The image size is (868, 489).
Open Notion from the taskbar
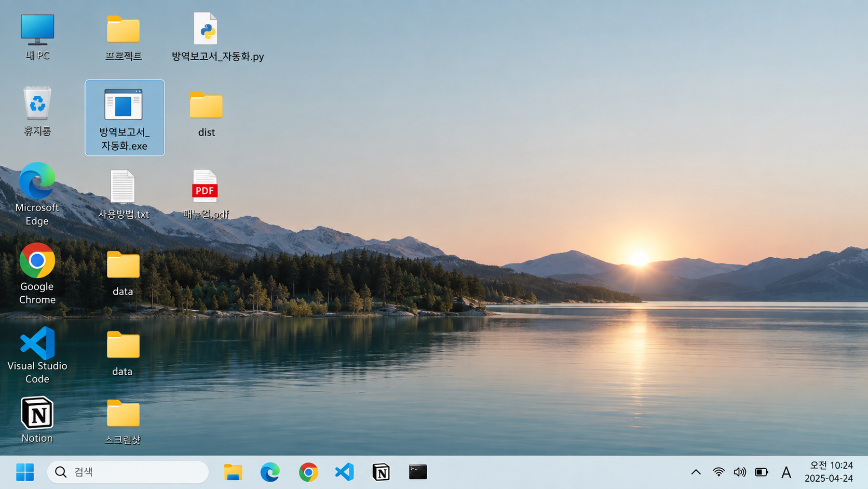pos(381,472)
